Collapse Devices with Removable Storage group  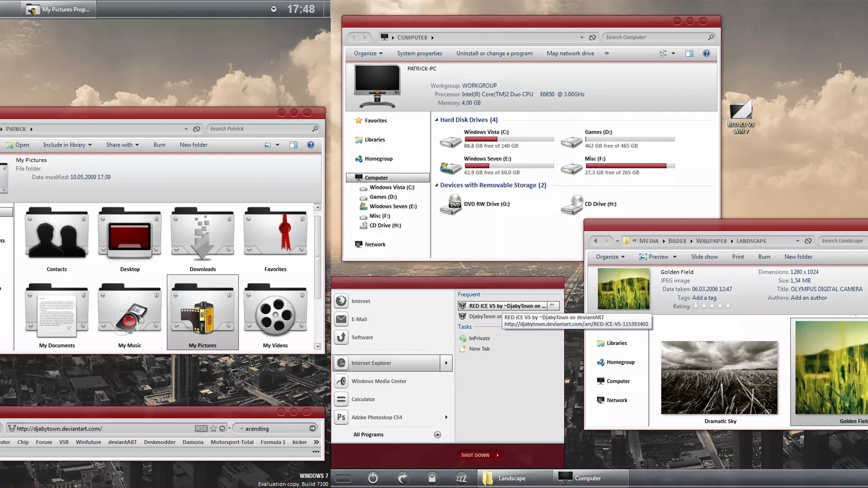(436, 185)
